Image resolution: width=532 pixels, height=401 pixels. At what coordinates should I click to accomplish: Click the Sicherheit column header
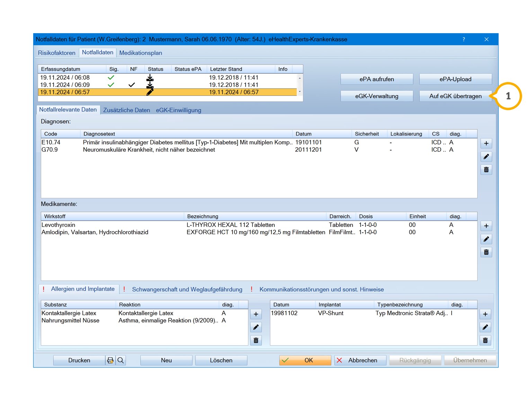369,134
